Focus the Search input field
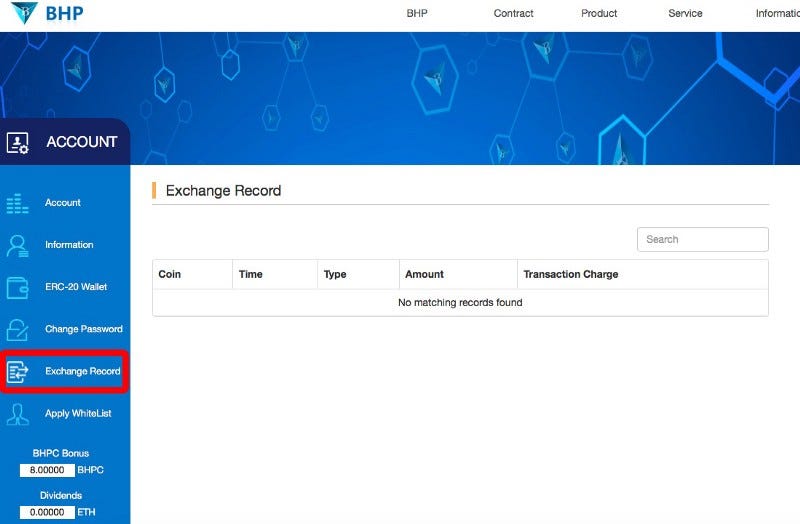Screen dimensions: 800x524 [x=703, y=239]
